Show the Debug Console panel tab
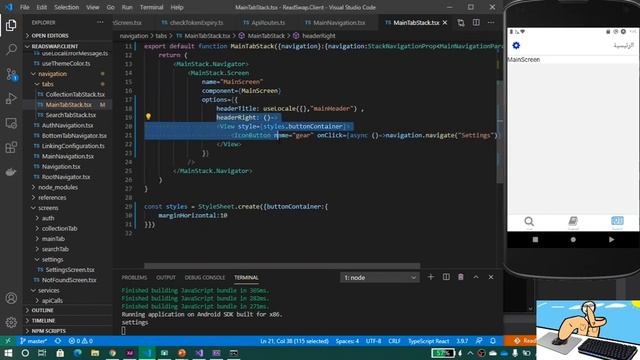 pos(204,278)
